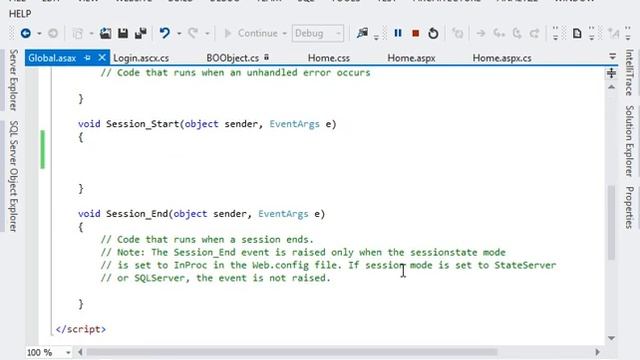This screenshot has width=640, height=360.
Task: Click the browser link debug target icon
Action: click(x=362, y=33)
